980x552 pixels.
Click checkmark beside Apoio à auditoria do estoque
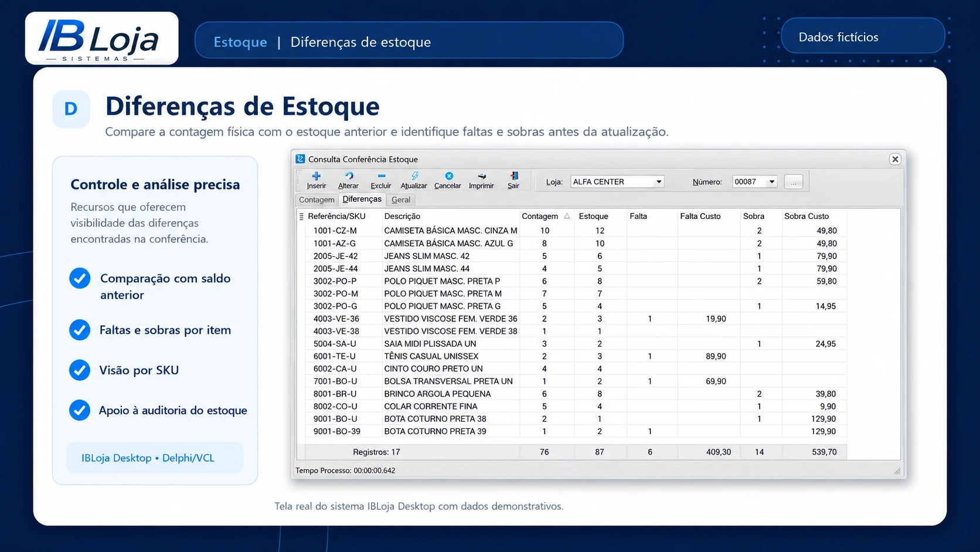click(x=80, y=410)
